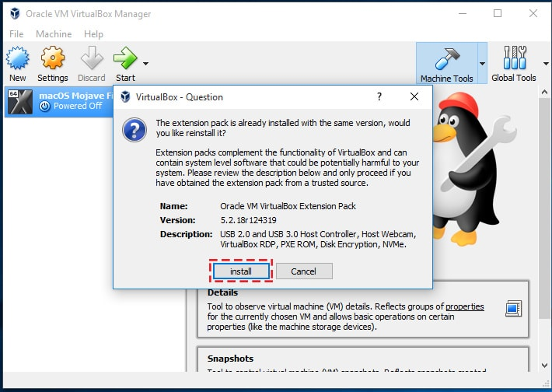Click the Discard toolbar icon
This screenshot has height=392, width=552.
tap(92, 58)
